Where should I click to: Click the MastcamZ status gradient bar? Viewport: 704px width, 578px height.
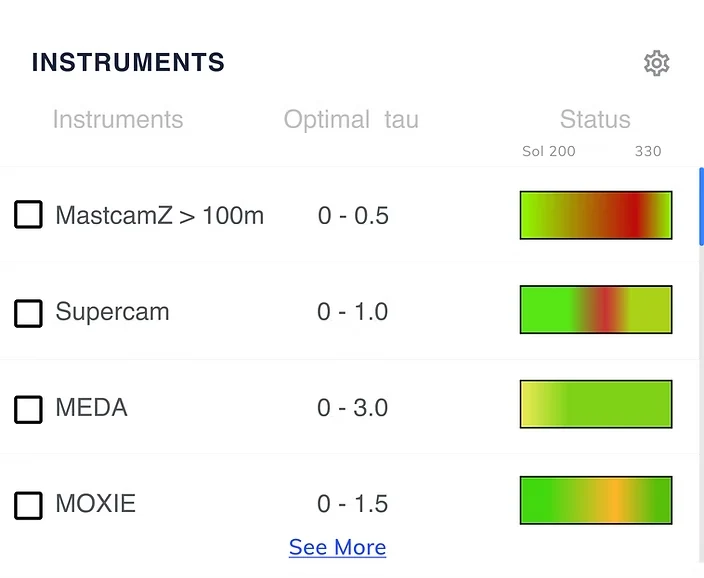tap(596, 215)
